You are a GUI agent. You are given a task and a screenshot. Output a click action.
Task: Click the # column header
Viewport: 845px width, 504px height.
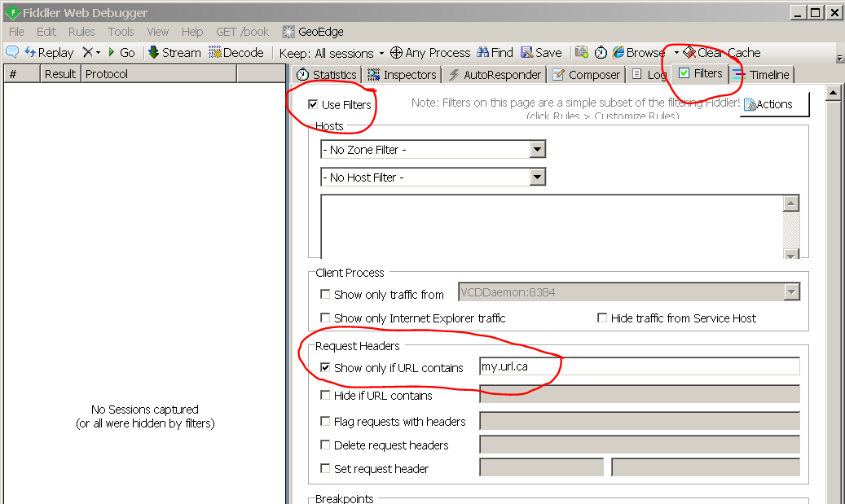pyautogui.click(x=21, y=74)
